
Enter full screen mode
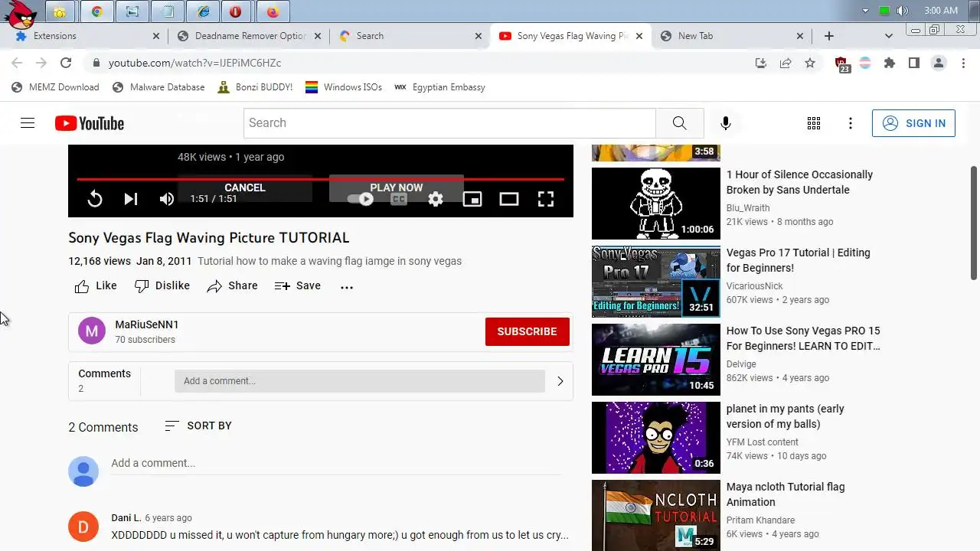[546, 199]
